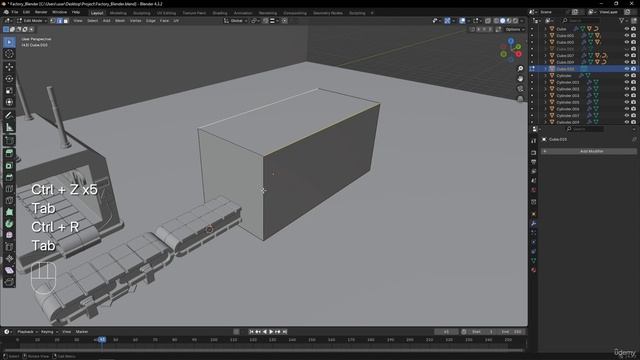640x360 pixels.
Task: Jump to the first frame
Action: (x=251, y=332)
